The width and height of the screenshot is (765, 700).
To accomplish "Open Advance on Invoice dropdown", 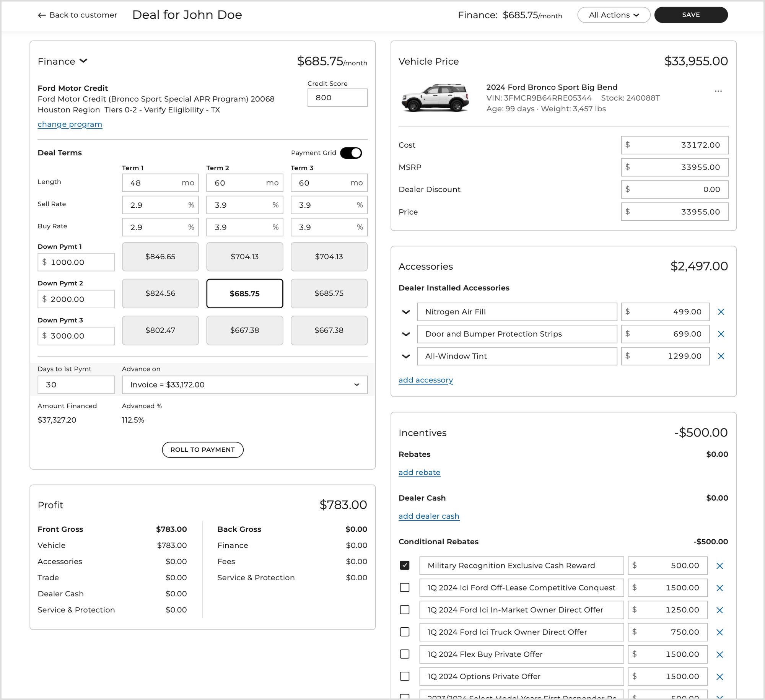I will (x=244, y=385).
